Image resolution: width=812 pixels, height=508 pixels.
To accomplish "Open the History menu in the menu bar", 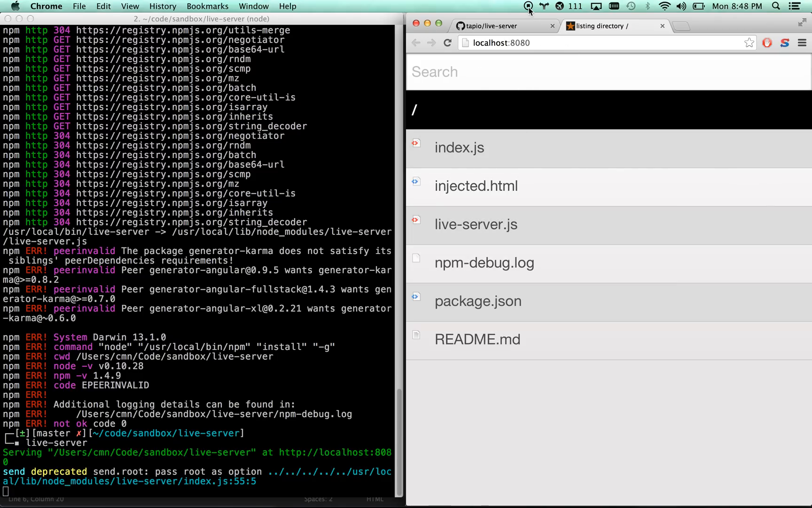I will click(162, 6).
